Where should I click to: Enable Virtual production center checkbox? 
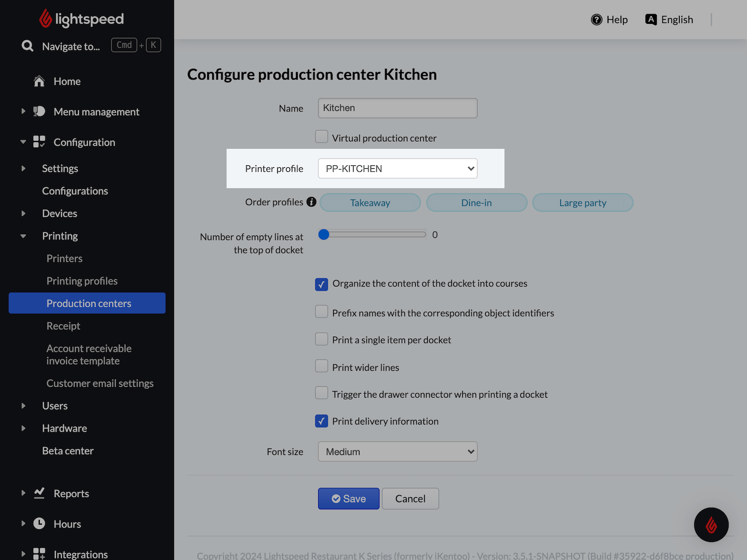point(322,137)
